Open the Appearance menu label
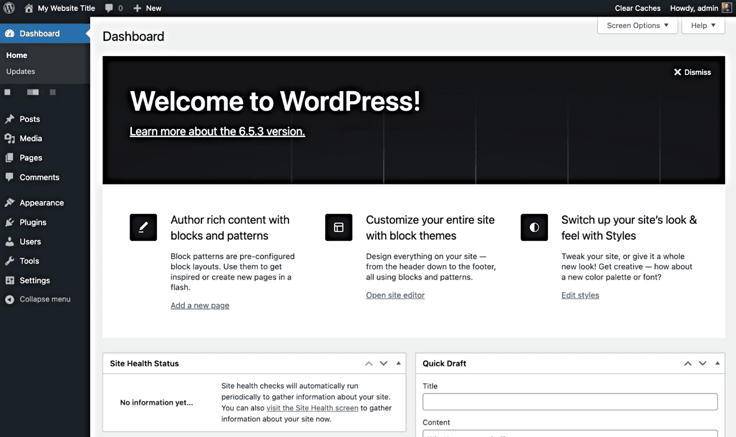736x437 pixels. coord(42,203)
